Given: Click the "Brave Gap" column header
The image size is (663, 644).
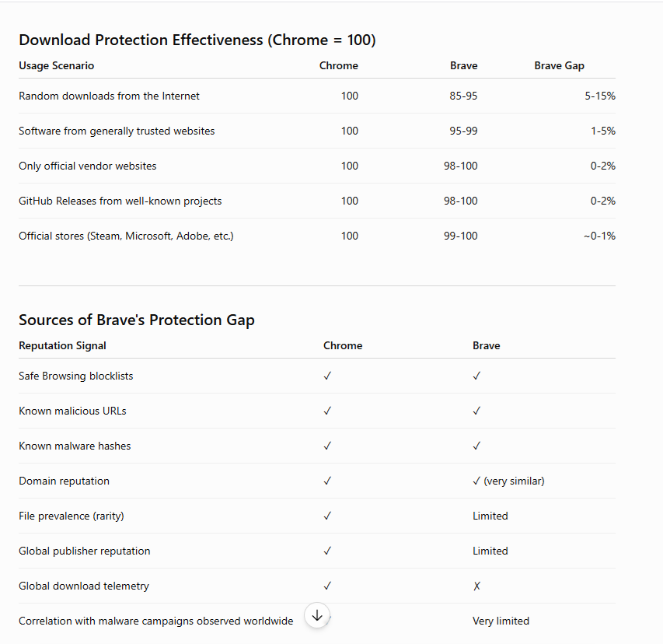Looking at the screenshot, I should coord(559,65).
